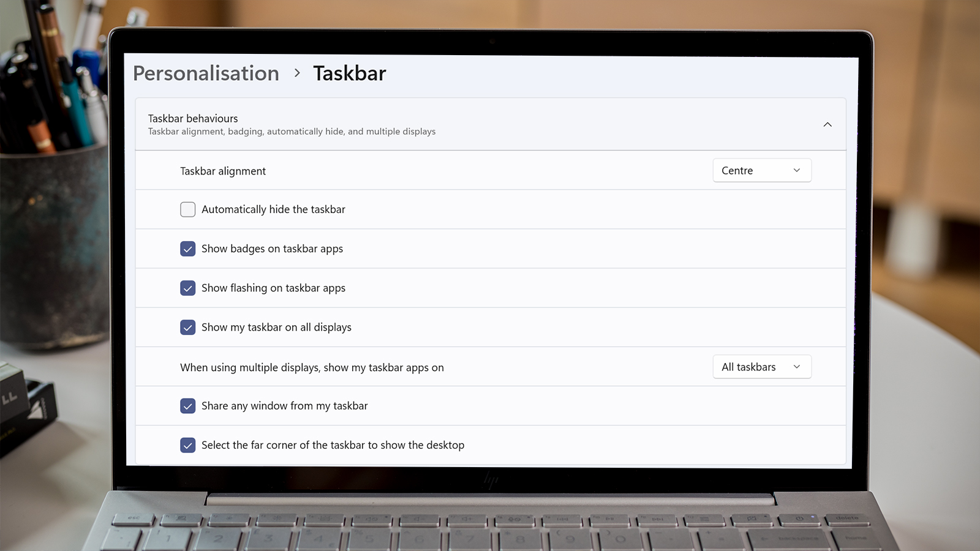The width and height of the screenshot is (980, 551).
Task: Click the Taskbar behaviours header
Action: pos(491,124)
